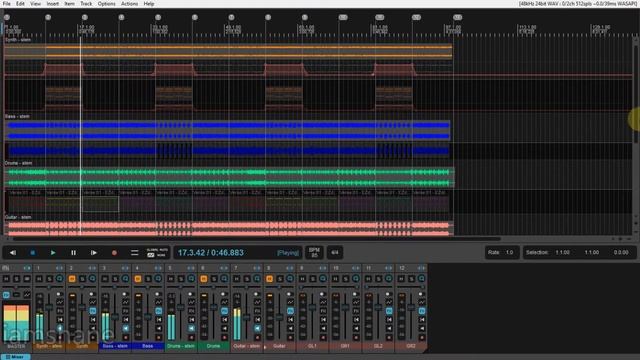Viewport: 640px width, 360px height.
Task: Click the BPM tempo field
Action: (314, 252)
